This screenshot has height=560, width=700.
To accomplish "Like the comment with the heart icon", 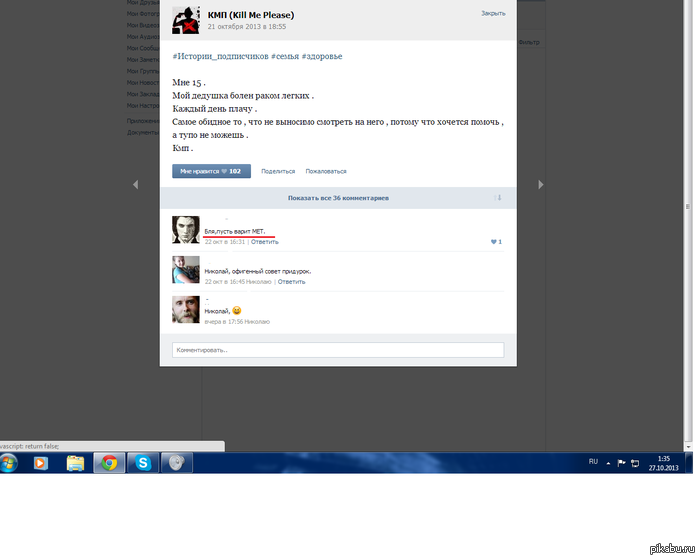I will [496, 242].
